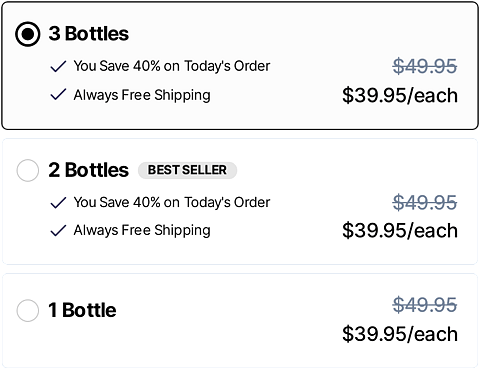This screenshot has width=480, height=370.
Task: Click 'Always Free Shipping' in the 2 Bottles card
Action: [x=142, y=231]
